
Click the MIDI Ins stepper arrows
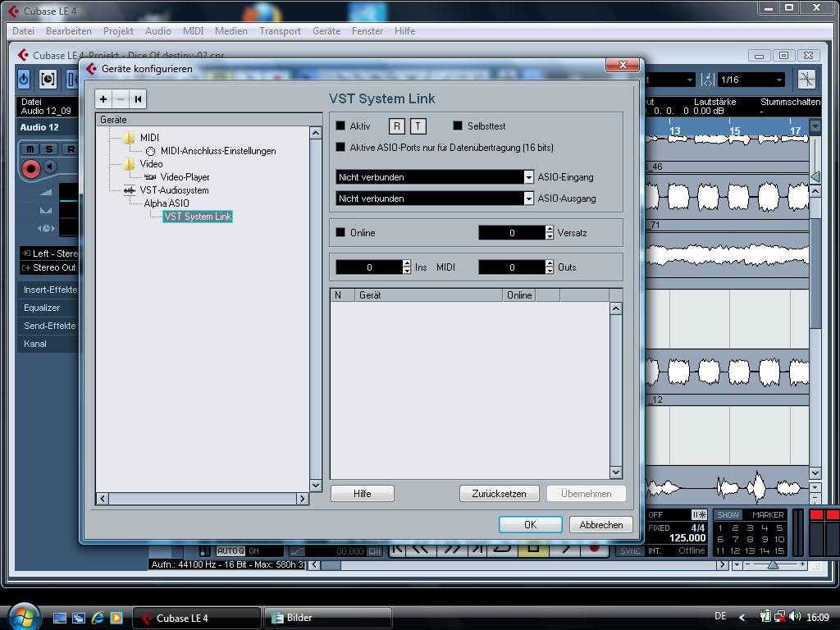407,267
